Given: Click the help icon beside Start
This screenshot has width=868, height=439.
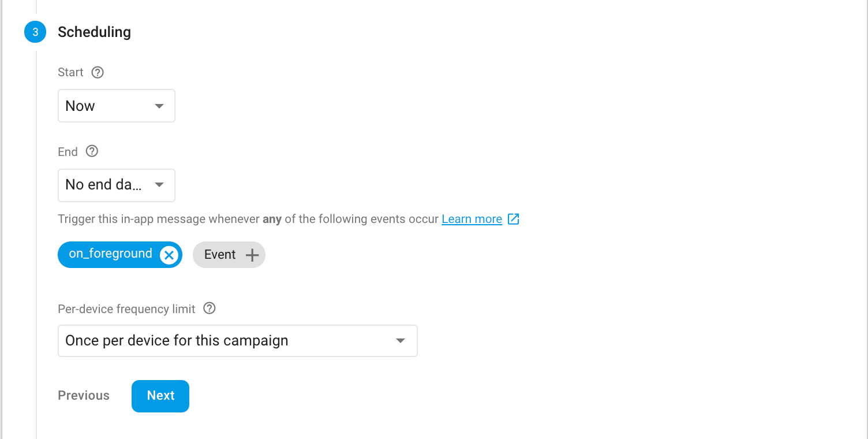Looking at the screenshot, I should point(98,72).
